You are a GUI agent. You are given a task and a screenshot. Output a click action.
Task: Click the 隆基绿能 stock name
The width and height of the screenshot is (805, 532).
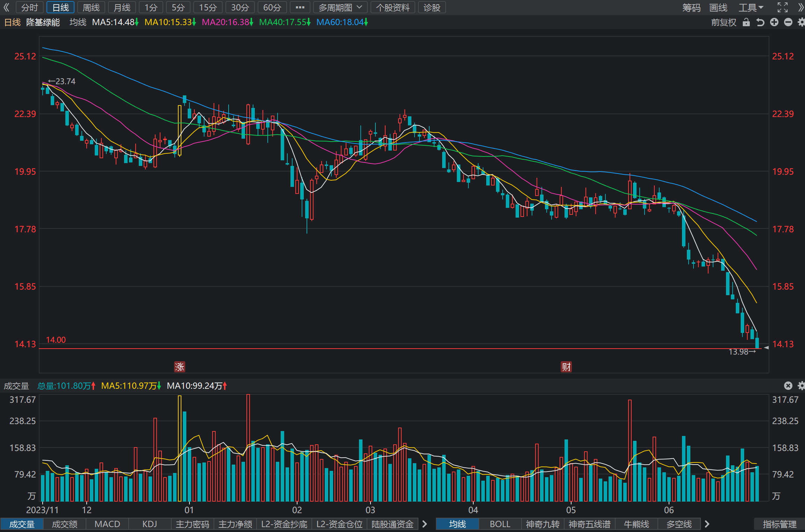pos(43,22)
